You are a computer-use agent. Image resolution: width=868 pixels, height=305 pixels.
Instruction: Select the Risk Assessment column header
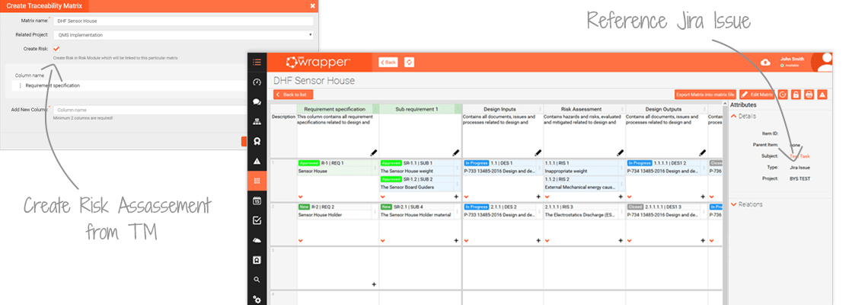tap(581, 109)
